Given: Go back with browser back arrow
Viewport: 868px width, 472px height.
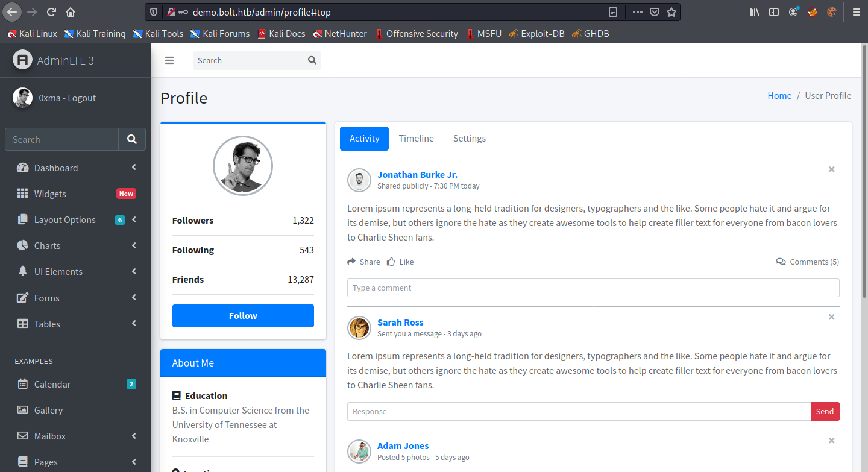Looking at the screenshot, I should click(x=12, y=12).
